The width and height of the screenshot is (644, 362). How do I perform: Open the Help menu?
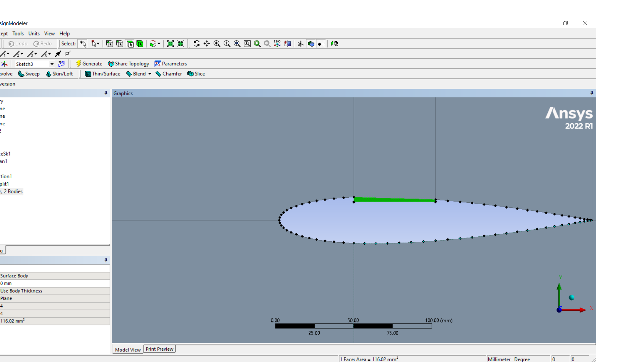(x=64, y=34)
